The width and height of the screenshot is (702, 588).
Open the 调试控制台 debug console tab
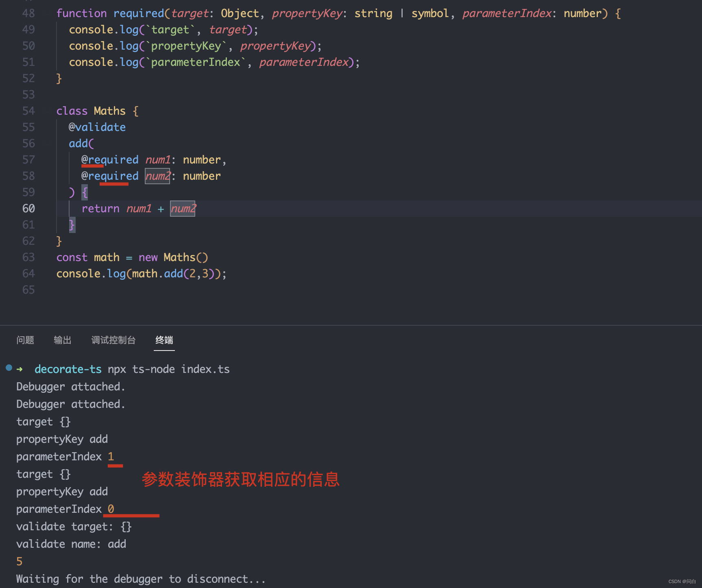click(x=113, y=340)
